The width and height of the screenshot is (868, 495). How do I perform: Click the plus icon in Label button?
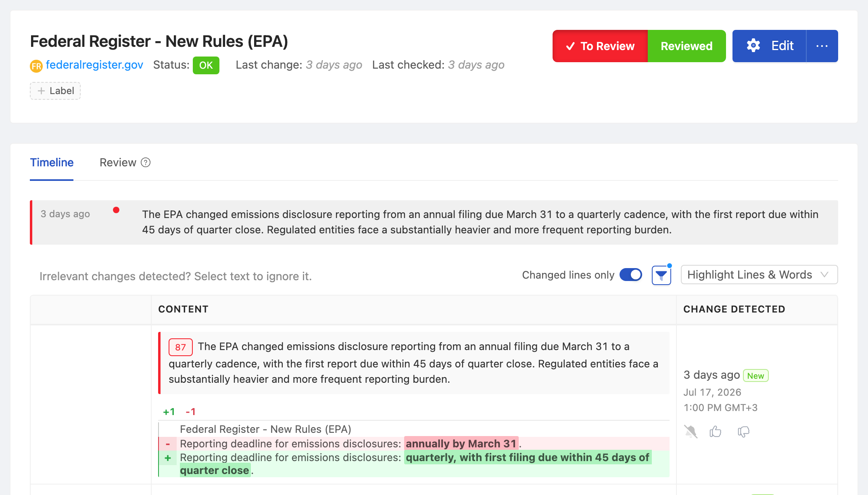click(x=41, y=91)
